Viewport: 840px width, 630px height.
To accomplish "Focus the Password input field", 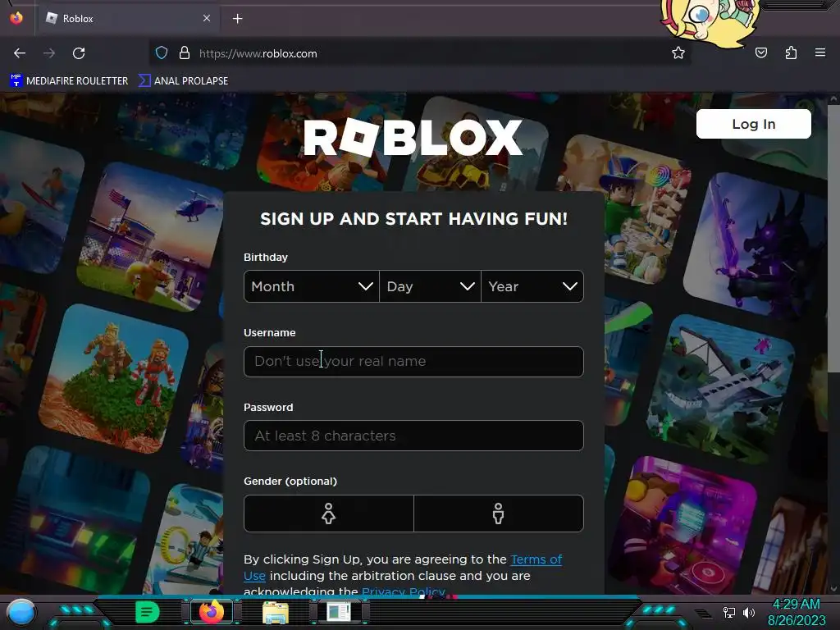I will [413, 436].
